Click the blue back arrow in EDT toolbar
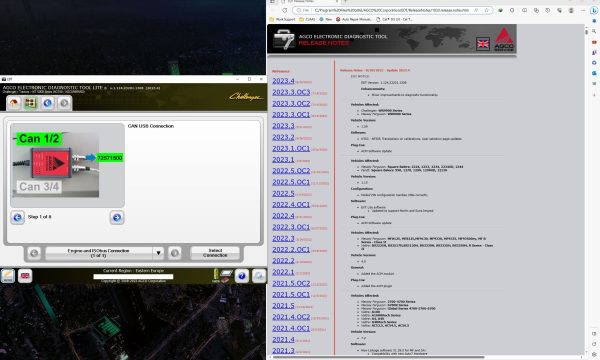The height and width of the screenshot is (360, 600). [47, 103]
